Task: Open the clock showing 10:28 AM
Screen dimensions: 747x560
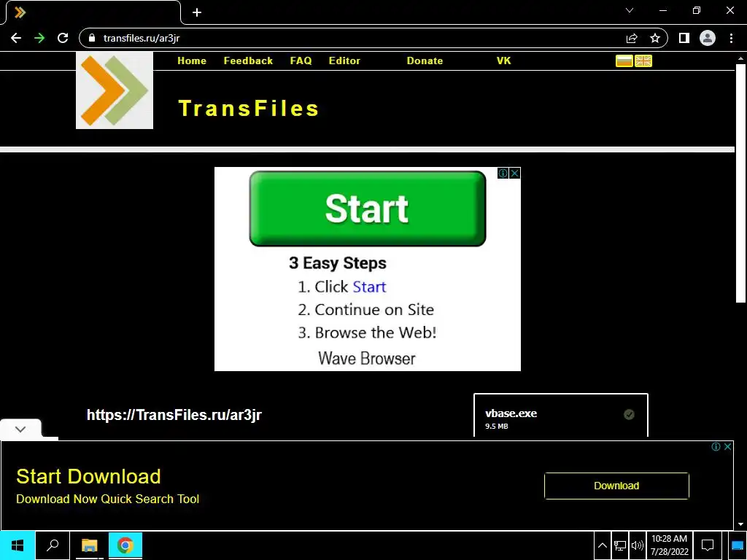Action: coord(670,545)
